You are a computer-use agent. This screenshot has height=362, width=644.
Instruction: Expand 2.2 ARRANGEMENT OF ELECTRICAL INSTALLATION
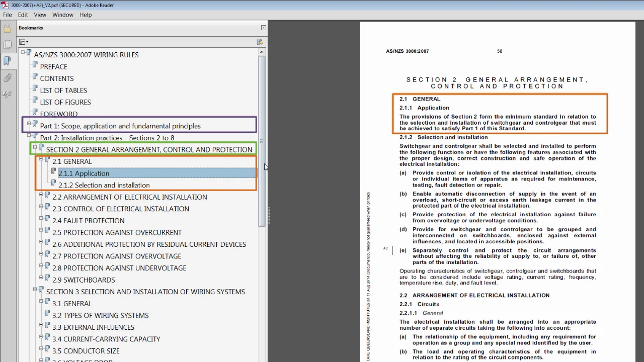[x=41, y=195]
